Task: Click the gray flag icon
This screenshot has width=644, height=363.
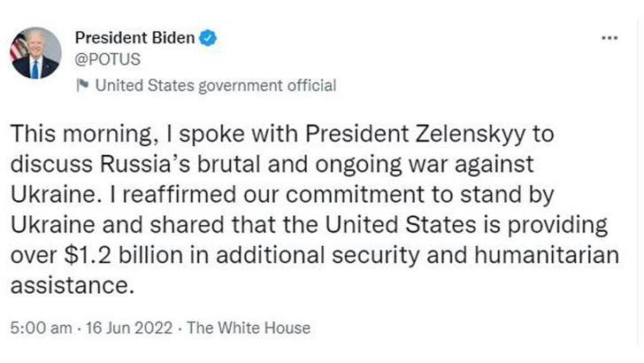Action: (x=82, y=86)
